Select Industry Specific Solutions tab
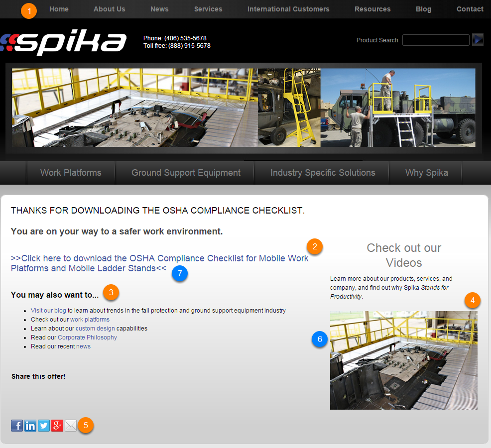 click(x=323, y=173)
